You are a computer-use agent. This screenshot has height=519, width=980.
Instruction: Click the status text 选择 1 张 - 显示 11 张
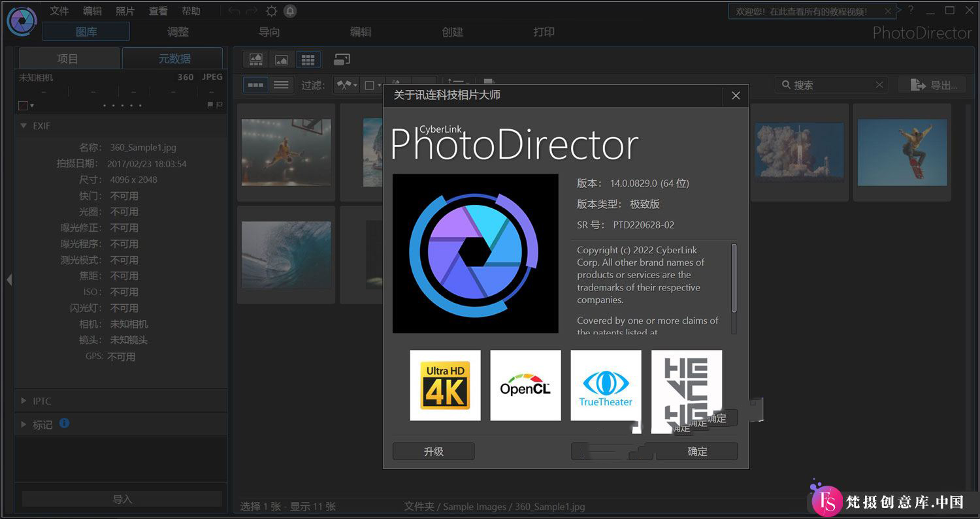point(288,506)
